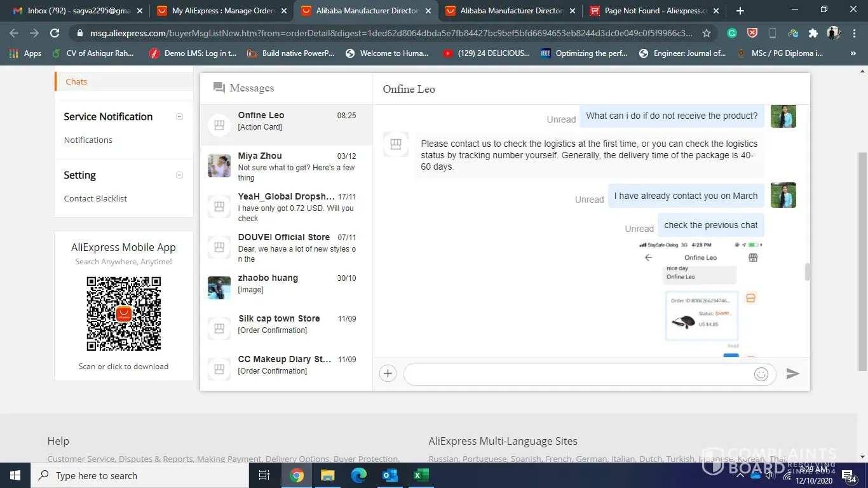Collapse the Setting section
868x488 pixels.
point(179,175)
